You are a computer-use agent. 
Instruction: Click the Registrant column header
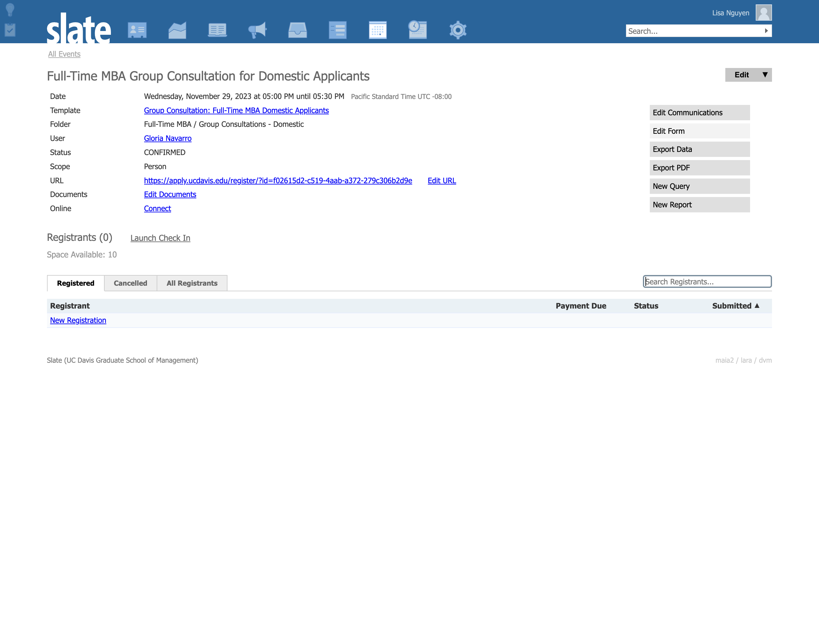(70, 306)
